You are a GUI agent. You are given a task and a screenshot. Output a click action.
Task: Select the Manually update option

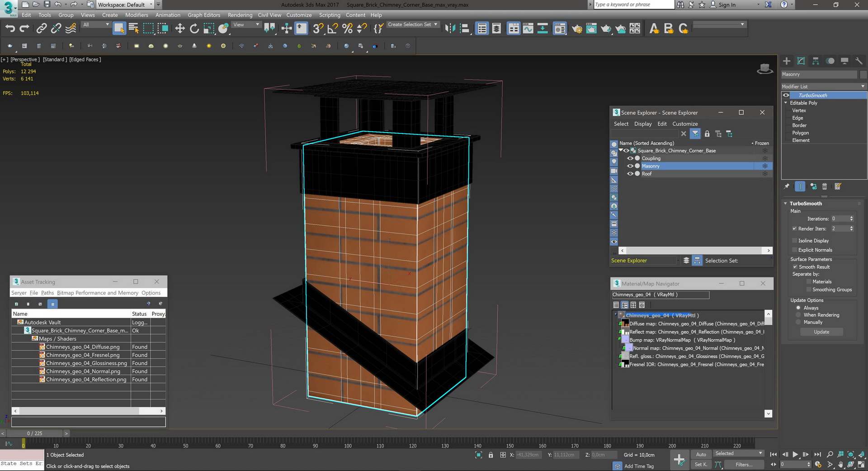[x=798, y=322]
